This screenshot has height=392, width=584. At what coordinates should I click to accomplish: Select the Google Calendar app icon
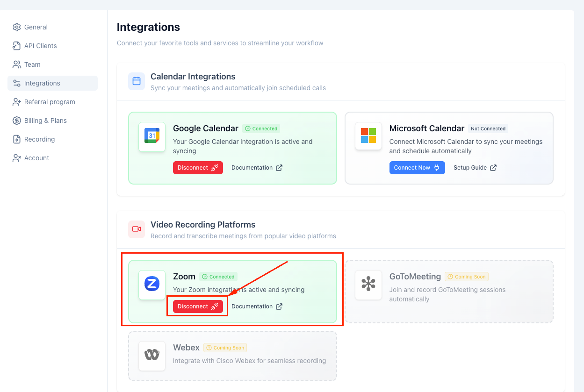coord(151,136)
